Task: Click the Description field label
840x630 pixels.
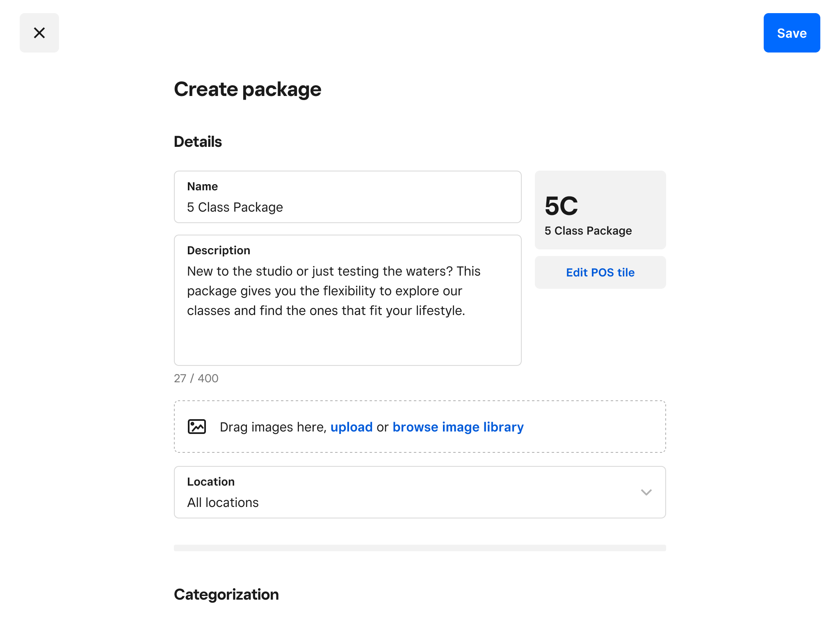Action: tap(218, 251)
